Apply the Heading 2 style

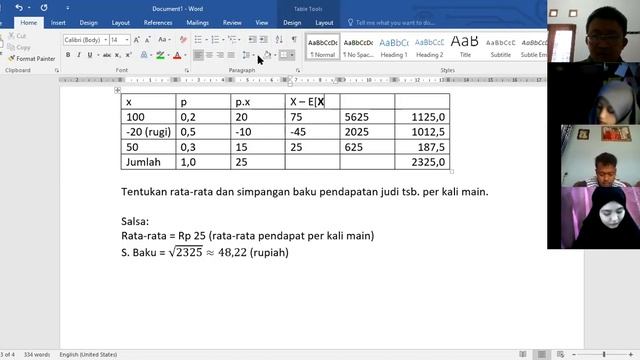429,47
